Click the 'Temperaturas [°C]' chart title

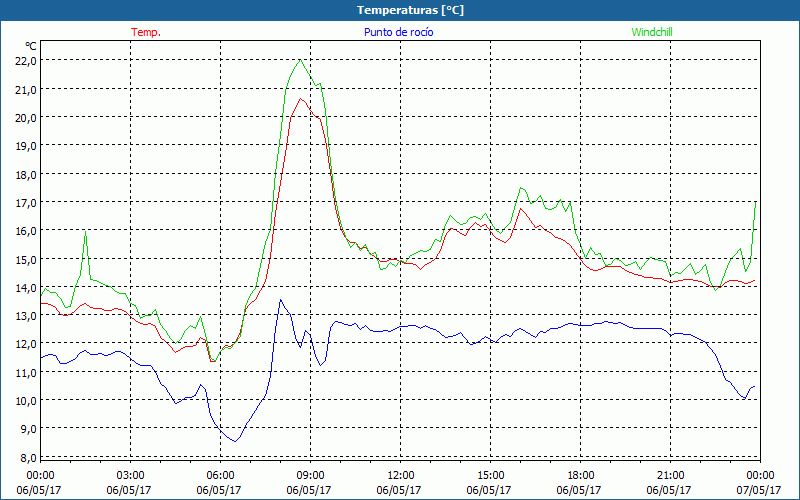(x=410, y=10)
